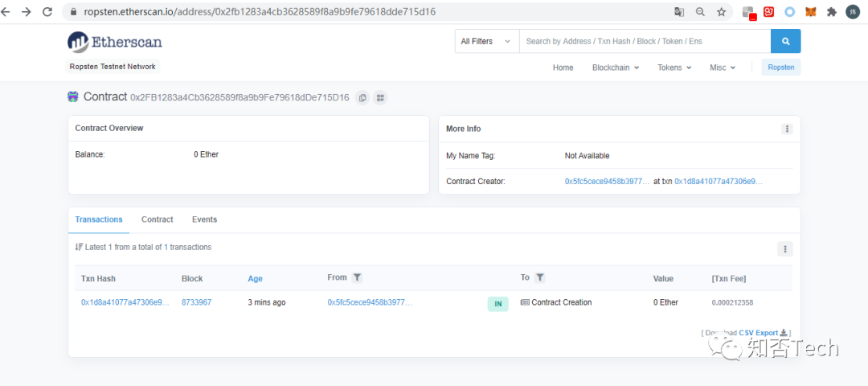Bookmark this page with the star icon
The height and width of the screenshot is (386, 868).
click(721, 11)
